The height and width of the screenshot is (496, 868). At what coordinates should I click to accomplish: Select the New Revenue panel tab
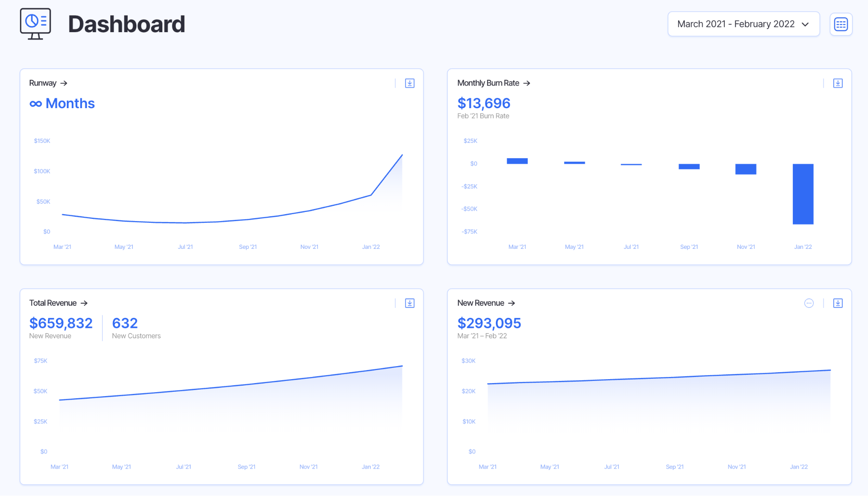click(485, 303)
